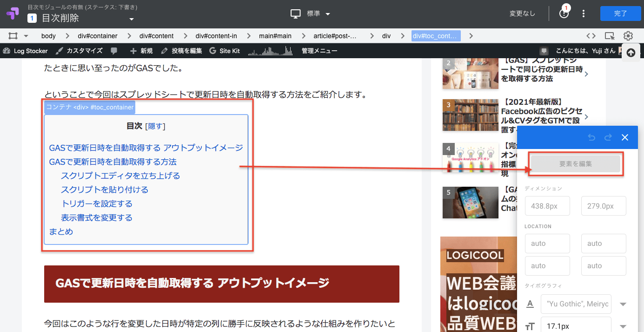Screen dimensions: 644x332
Task: Select div#content-in in the breadcrumb
Action: 216,36
